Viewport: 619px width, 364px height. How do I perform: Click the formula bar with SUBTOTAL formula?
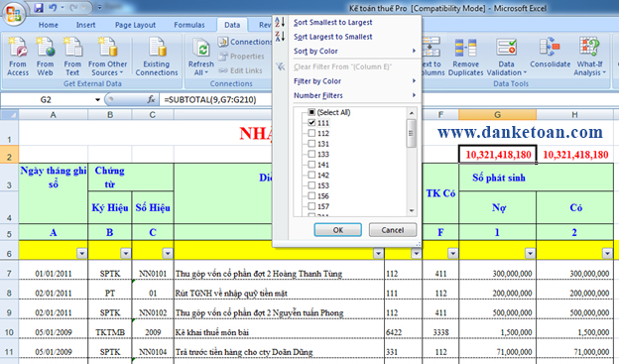(x=216, y=99)
